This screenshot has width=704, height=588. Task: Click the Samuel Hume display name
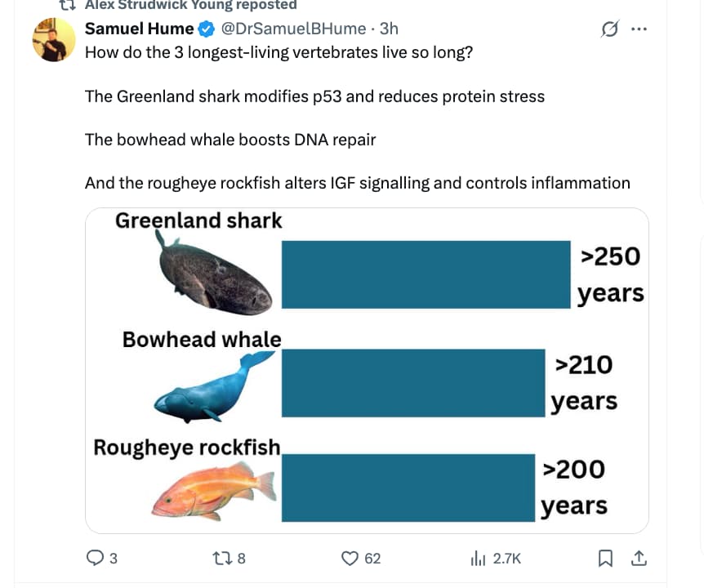(x=140, y=29)
